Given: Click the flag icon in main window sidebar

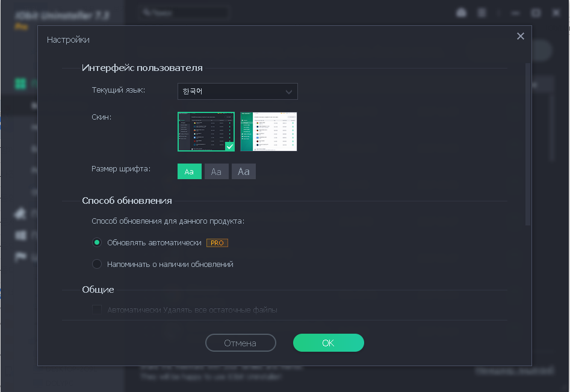Looking at the screenshot, I should (20, 257).
